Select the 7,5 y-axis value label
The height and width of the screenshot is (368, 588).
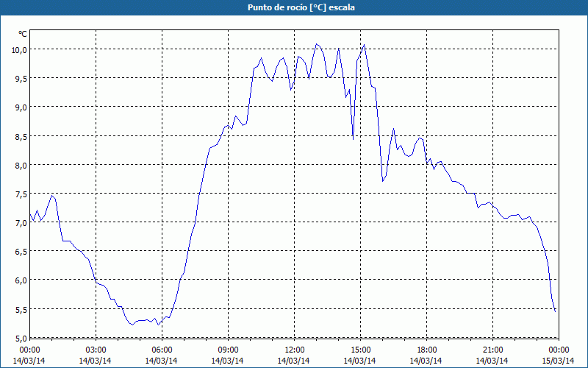click(x=21, y=194)
